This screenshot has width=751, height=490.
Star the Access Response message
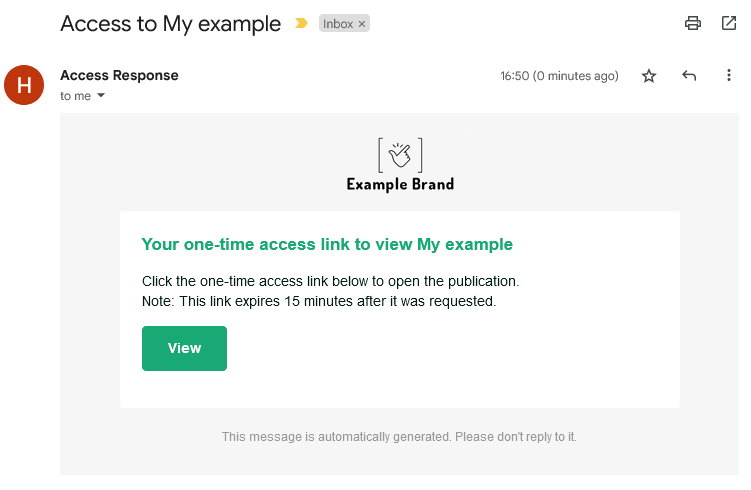pos(649,76)
